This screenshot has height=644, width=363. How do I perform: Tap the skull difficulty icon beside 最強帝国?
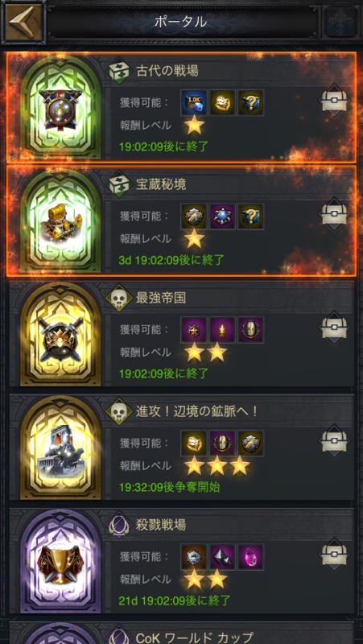119,298
